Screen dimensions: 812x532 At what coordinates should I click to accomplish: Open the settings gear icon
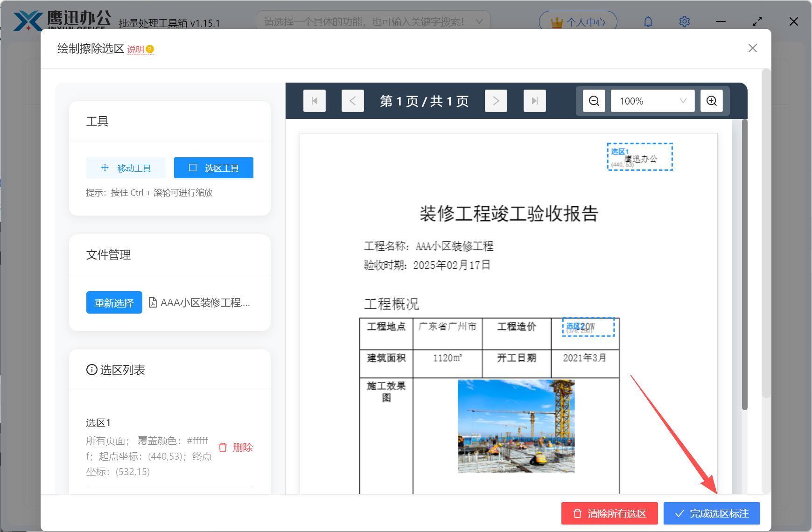pos(684,21)
